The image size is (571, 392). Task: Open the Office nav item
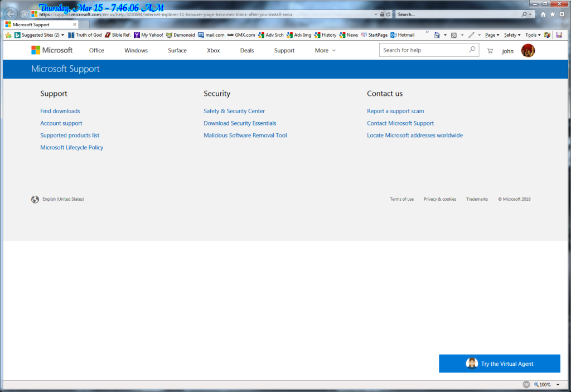[x=96, y=51]
